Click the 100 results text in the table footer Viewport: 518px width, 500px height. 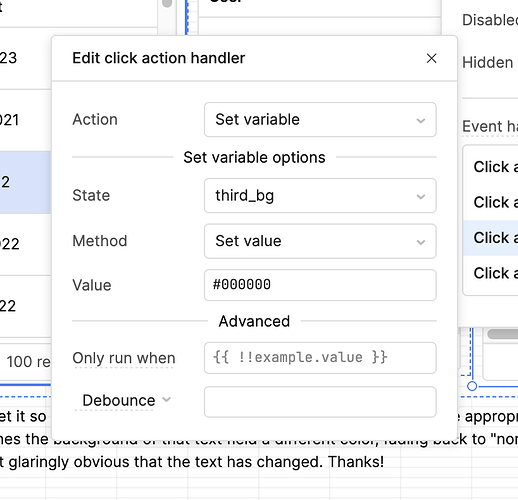tap(29, 362)
